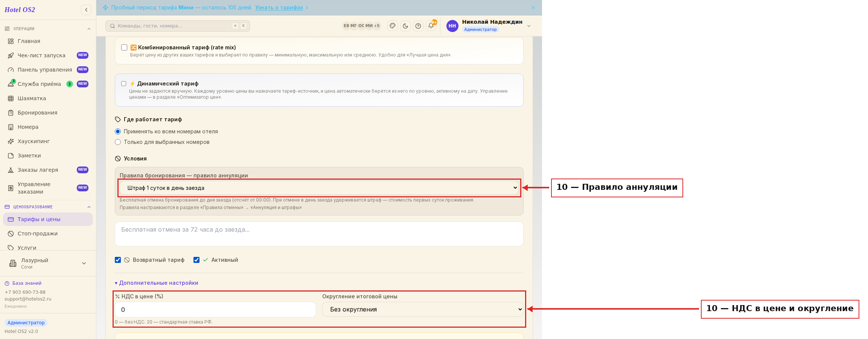
Task: Enable the Динамический тариф checkbox
Action: (x=123, y=84)
